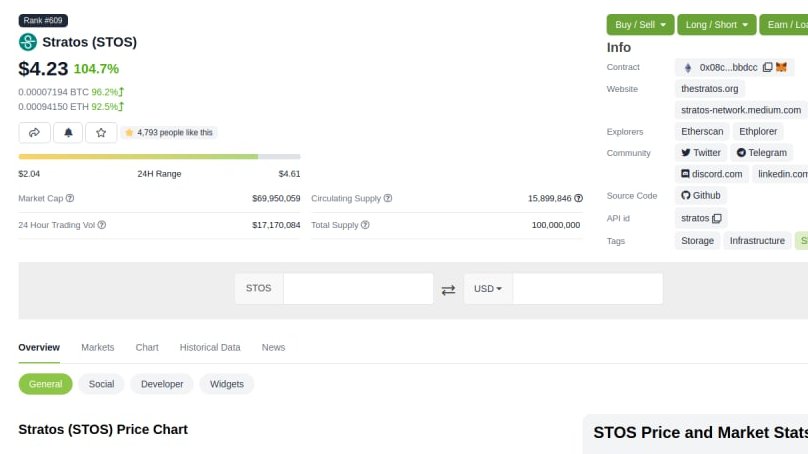Add Stratos to favorites with star button
808x454 pixels.
pos(101,132)
